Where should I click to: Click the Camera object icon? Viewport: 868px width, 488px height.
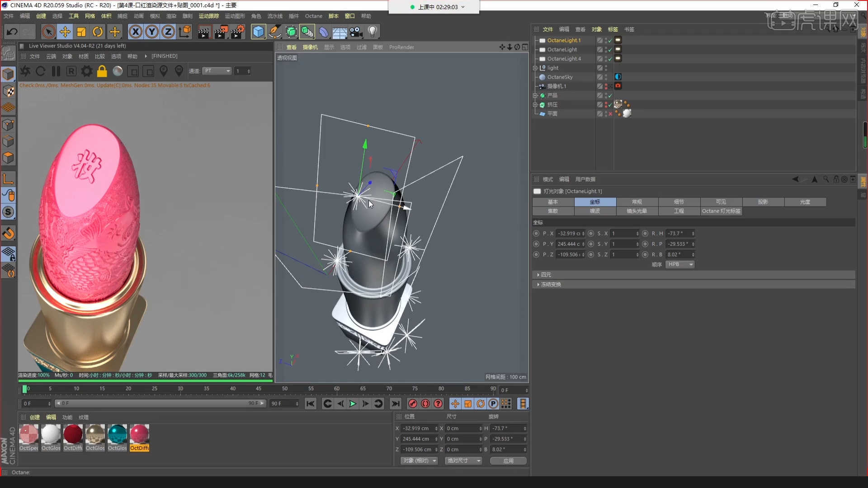(x=356, y=32)
